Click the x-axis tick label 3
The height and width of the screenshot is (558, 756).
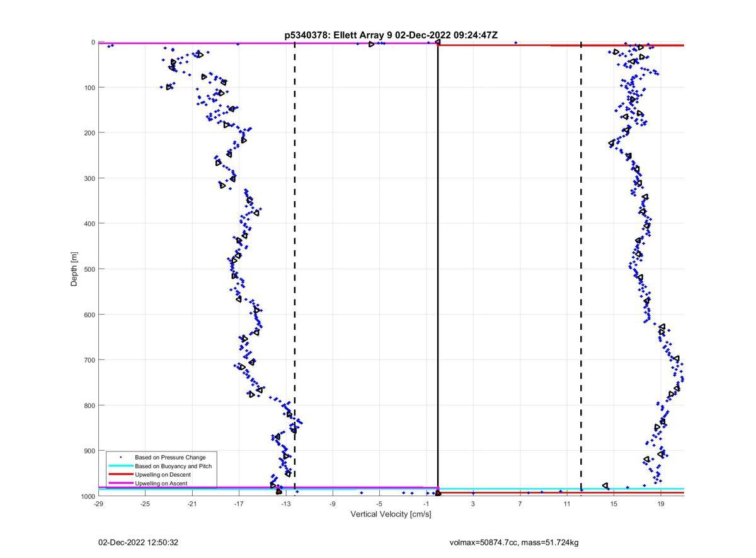tap(473, 504)
